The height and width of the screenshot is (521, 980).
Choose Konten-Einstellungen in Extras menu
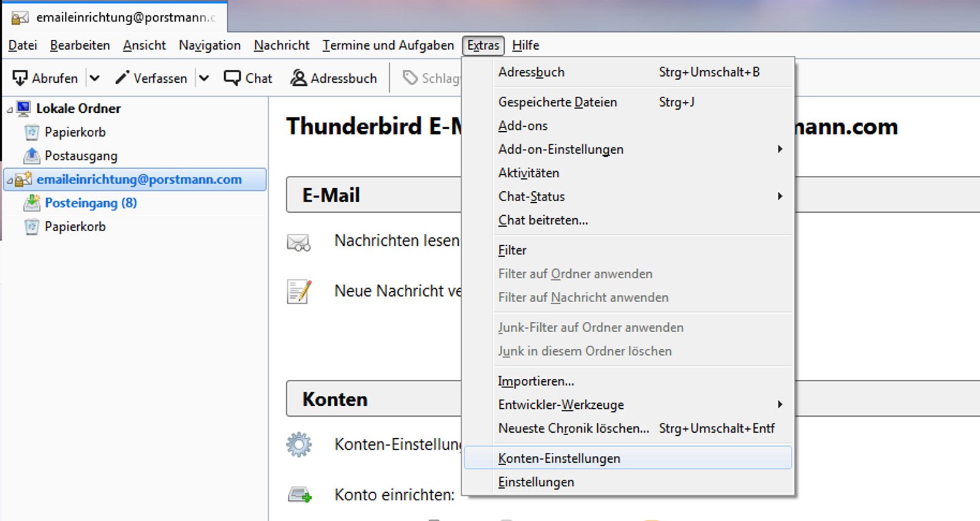click(628, 458)
